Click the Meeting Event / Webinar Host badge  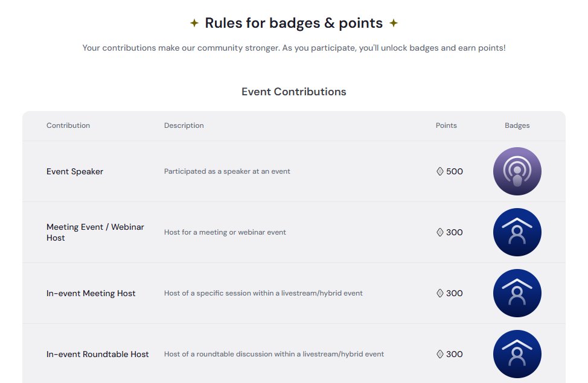(517, 232)
